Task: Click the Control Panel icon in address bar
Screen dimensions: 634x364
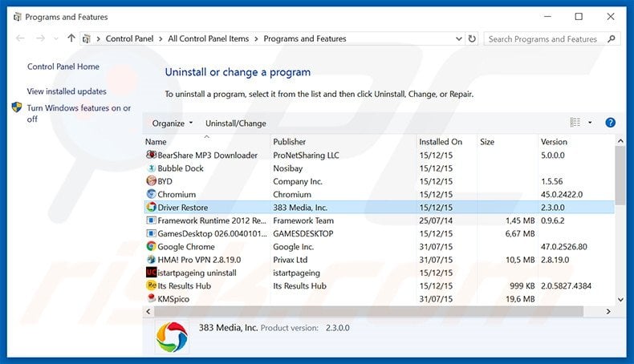Action: (x=86, y=38)
